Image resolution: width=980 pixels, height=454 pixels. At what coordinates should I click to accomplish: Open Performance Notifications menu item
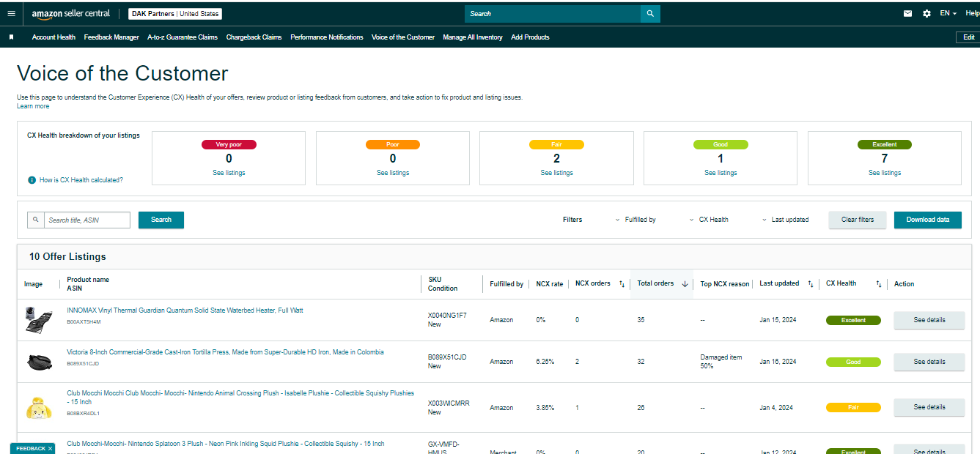click(327, 37)
